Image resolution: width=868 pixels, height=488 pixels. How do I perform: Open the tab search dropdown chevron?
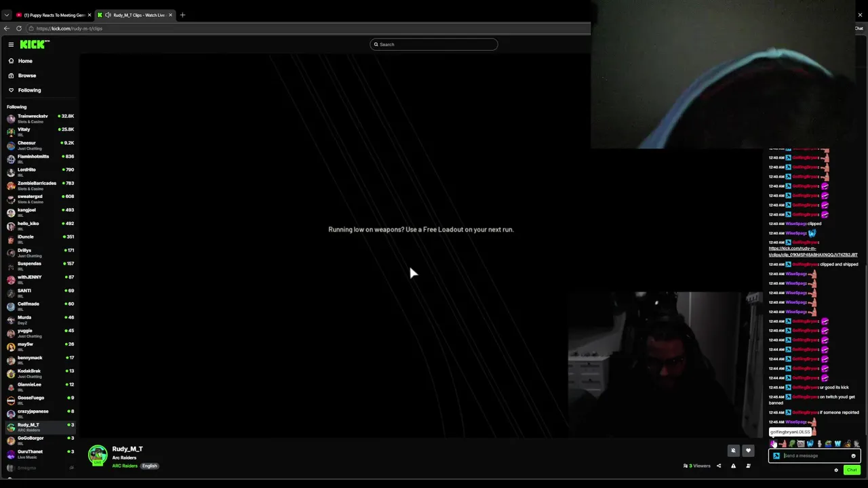point(7,15)
